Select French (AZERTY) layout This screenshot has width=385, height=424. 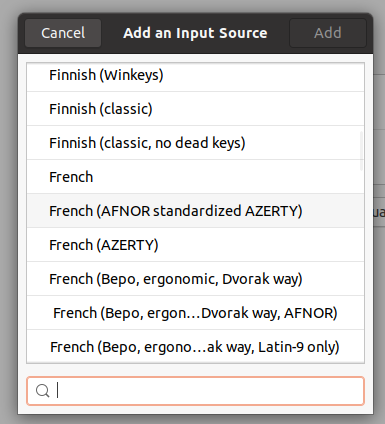[195, 245]
